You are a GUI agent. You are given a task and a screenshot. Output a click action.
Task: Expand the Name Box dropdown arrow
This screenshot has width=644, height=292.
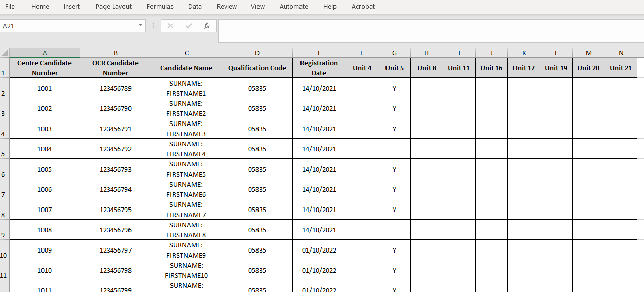pos(140,26)
